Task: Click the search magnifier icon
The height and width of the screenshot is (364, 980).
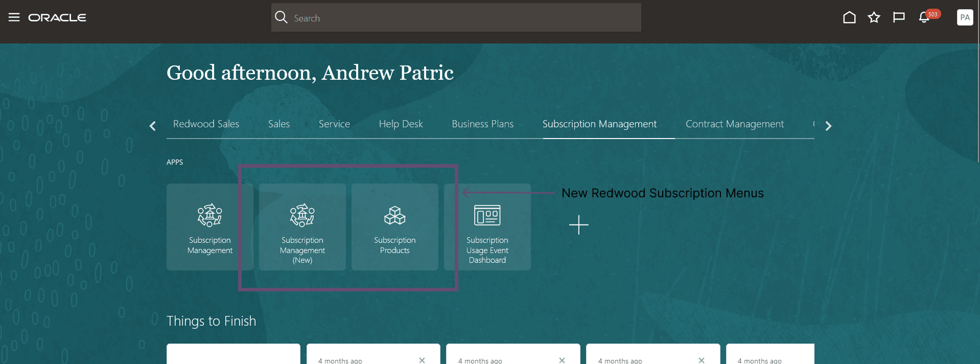Action: pos(281,17)
